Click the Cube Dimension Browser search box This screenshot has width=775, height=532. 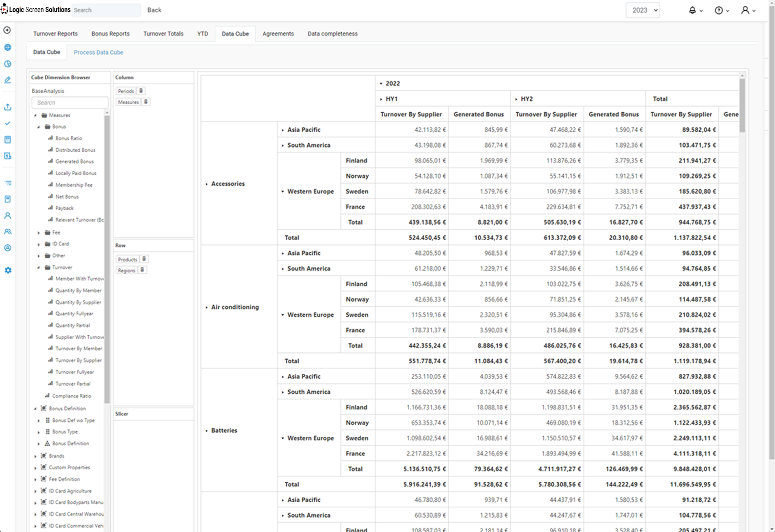70,102
